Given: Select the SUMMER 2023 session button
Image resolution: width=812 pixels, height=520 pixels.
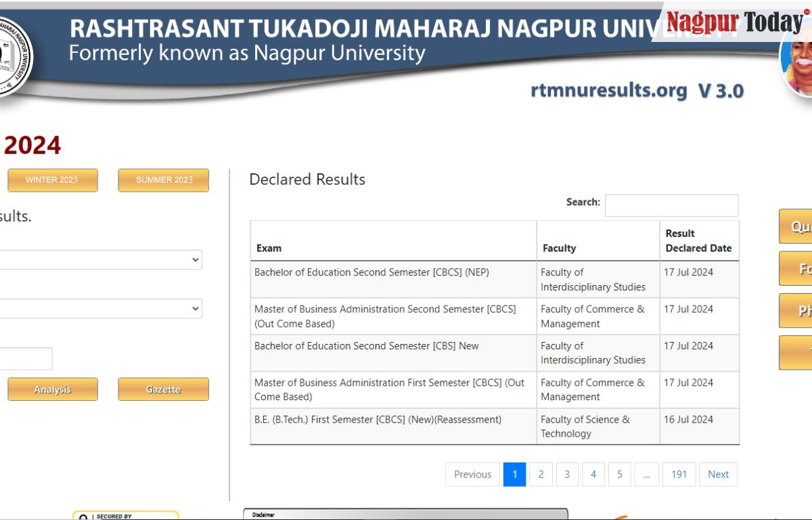Looking at the screenshot, I should [163, 180].
